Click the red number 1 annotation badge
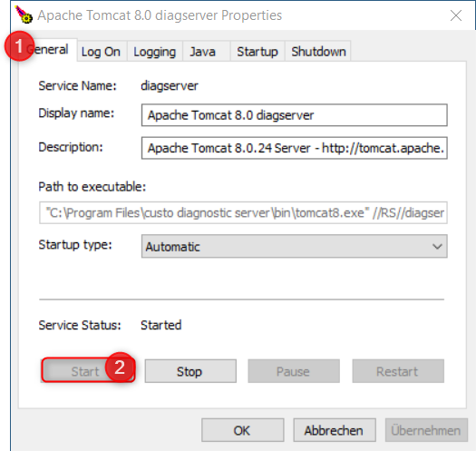Image resolution: width=476 pixels, height=451 pixels. (x=19, y=46)
